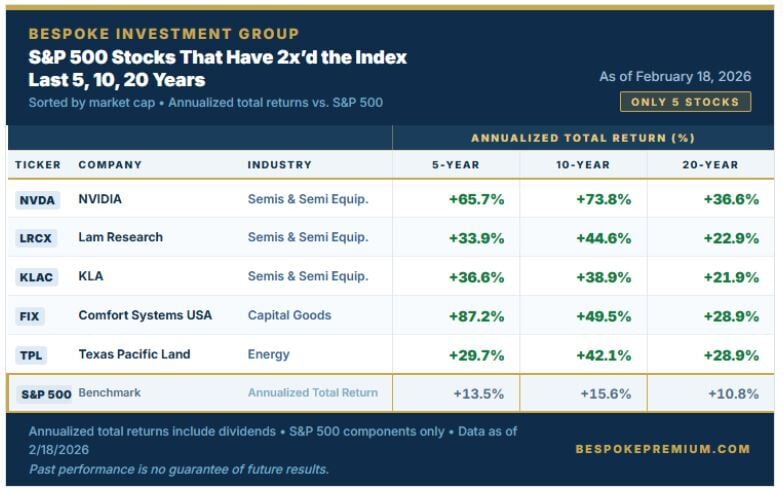Click the 10-YEAR column header
Screen dimensions: 783x496
click(583, 165)
